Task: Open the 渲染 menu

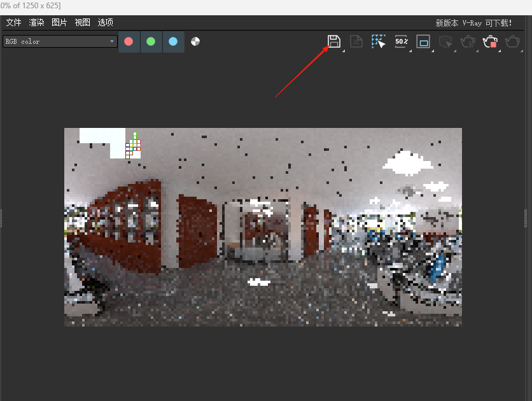Action: [36, 22]
